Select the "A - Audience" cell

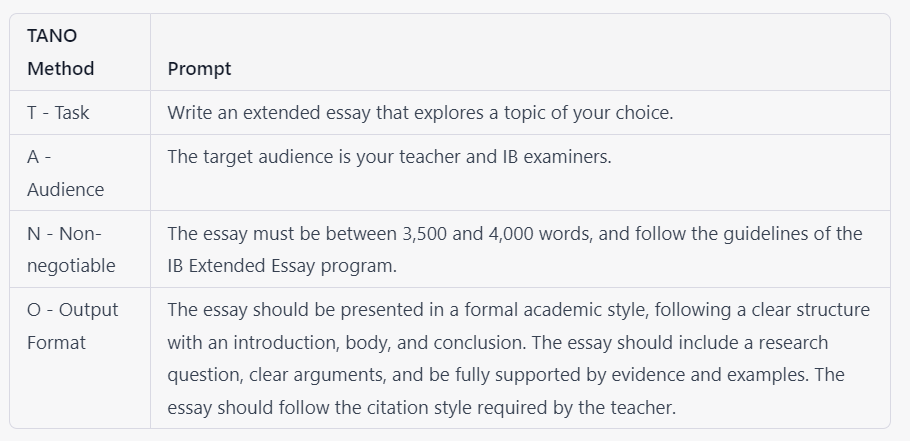click(65, 173)
